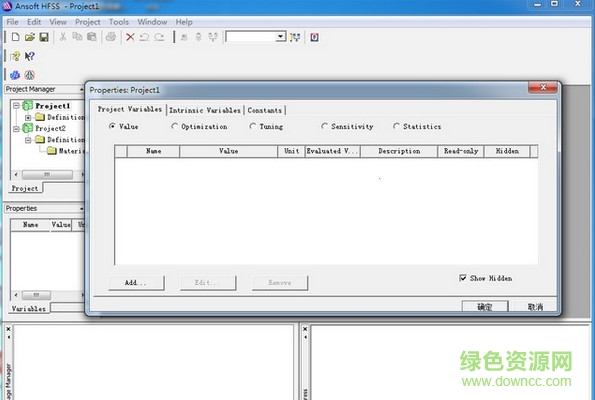
Task: Open the toolbar combo box dropdown
Action: click(280, 37)
